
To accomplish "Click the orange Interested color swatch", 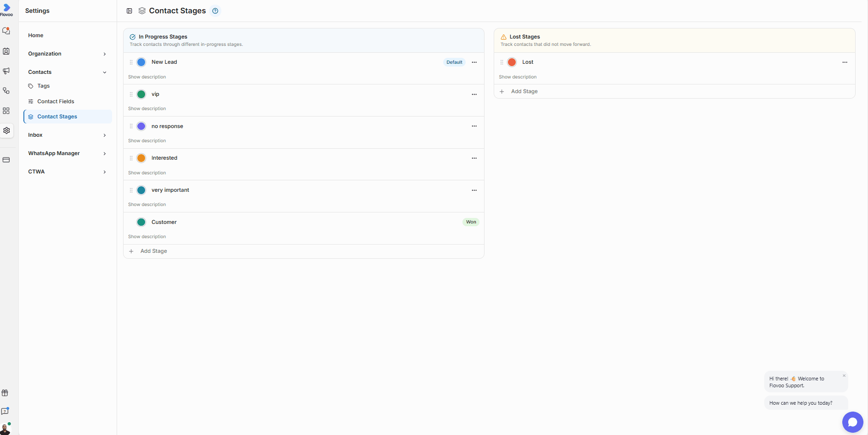I will [141, 158].
